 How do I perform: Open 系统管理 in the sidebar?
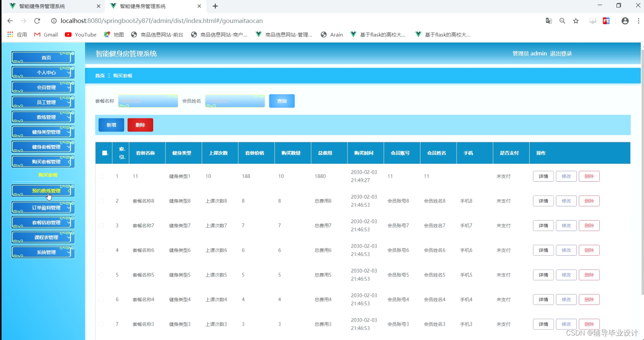click(43, 252)
